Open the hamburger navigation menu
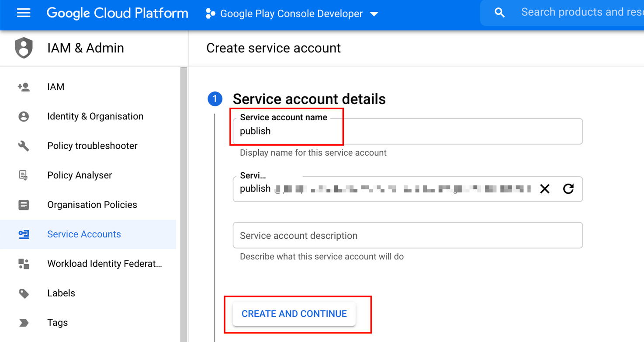 pos(24,13)
